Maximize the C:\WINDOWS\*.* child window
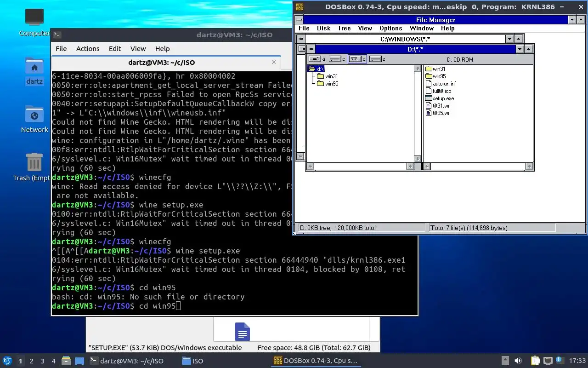Screen dimensions: 588x368 [518, 39]
